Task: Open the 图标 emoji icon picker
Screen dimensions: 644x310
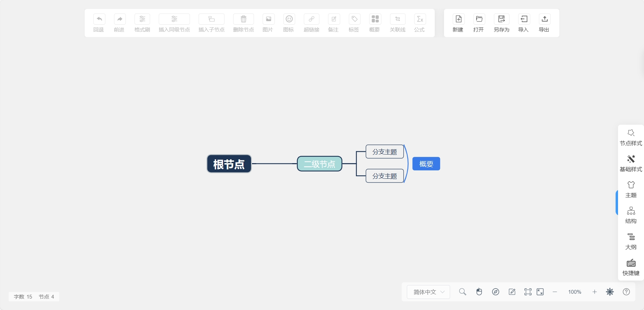Action: pos(289,19)
